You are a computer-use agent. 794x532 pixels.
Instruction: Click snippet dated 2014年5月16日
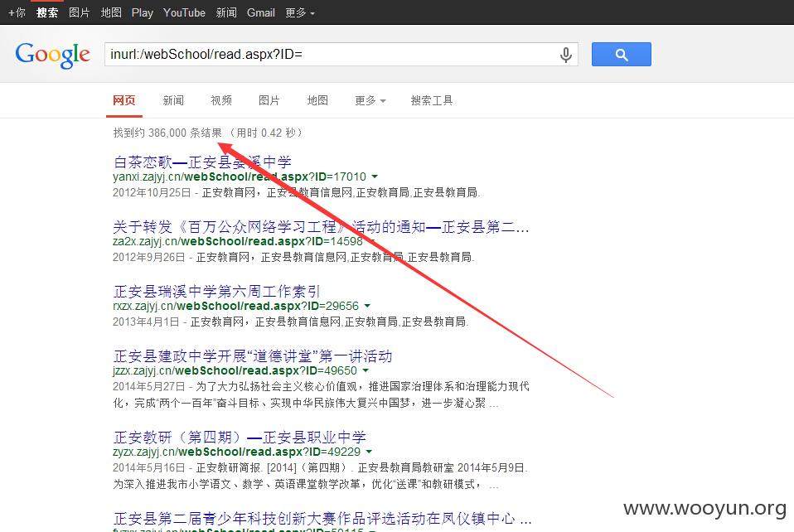point(320,476)
